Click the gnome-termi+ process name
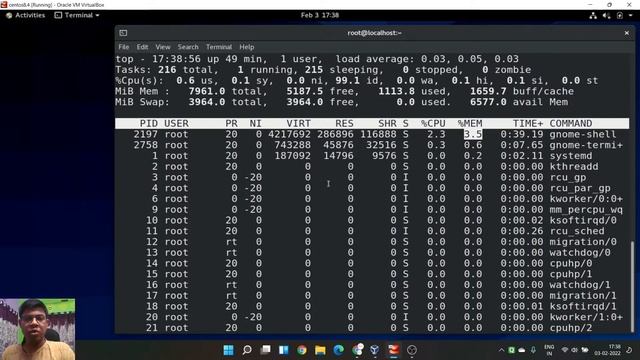The width and height of the screenshot is (640, 360). [x=586, y=145]
